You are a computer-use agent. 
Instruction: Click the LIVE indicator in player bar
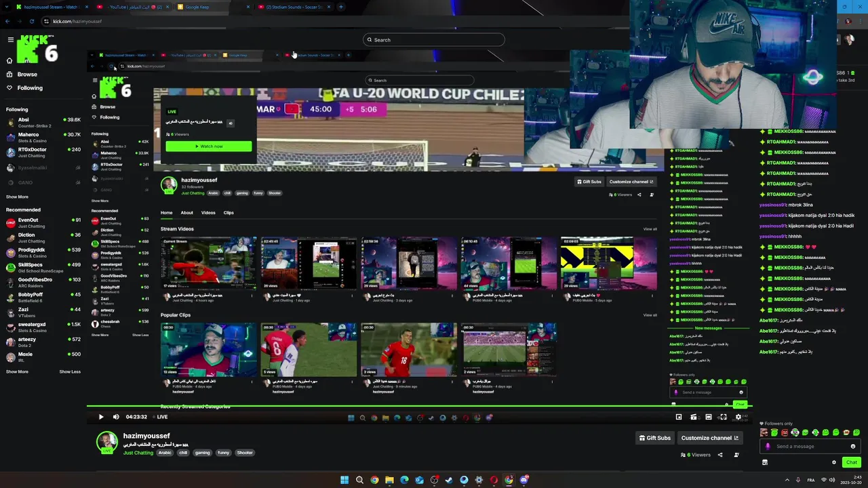(160, 417)
